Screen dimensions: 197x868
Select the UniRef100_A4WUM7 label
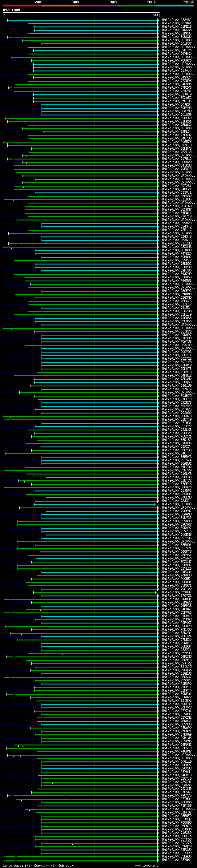(176, 751)
